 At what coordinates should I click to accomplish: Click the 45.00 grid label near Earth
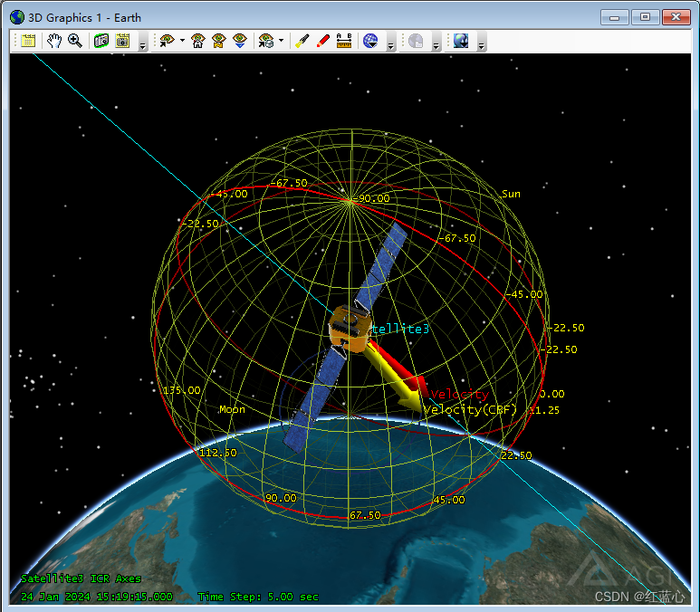[x=449, y=500]
